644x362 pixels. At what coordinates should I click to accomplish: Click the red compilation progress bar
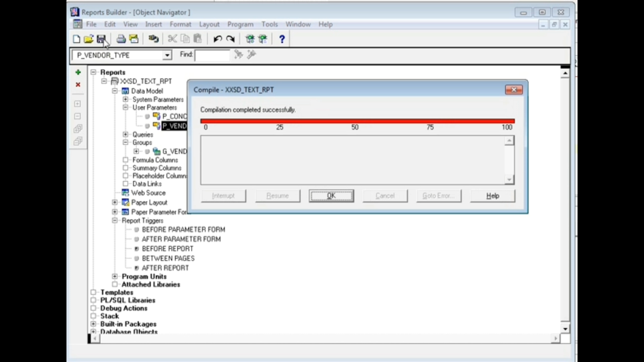357,120
